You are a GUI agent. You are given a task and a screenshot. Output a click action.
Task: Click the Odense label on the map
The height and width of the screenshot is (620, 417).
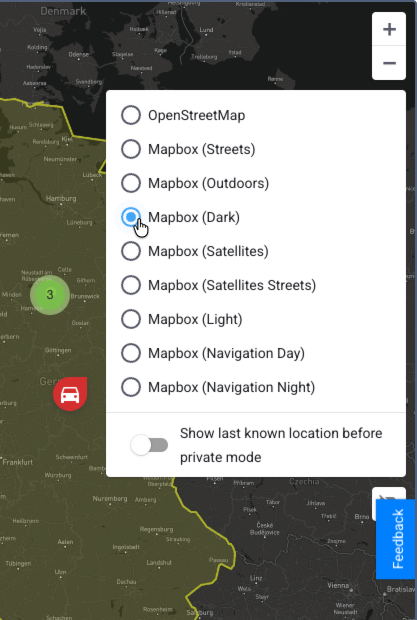tap(79, 54)
